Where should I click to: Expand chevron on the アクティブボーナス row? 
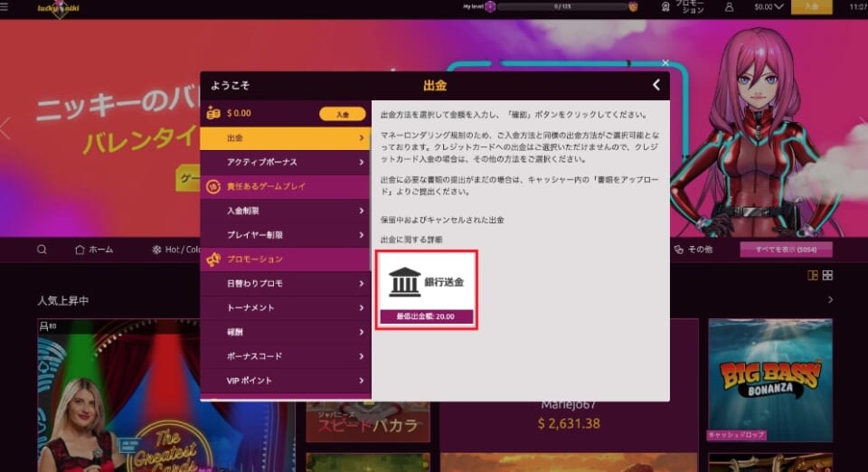click(x=362, y=162)
